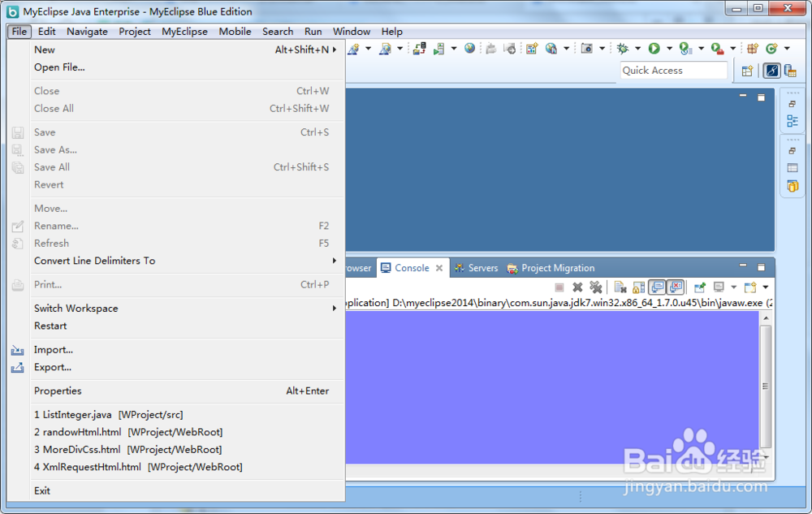The image size is (812, 514).
Task: Click the Quick Access search field
Action: click(674, 71)
